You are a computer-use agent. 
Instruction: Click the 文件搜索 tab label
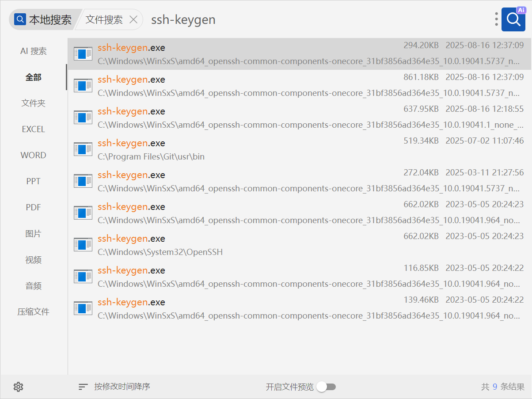(x=104, y=19)
